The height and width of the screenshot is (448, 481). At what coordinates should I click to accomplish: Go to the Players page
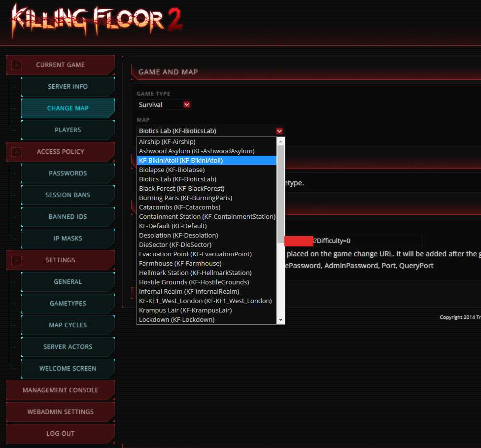(x=68, y=130)
